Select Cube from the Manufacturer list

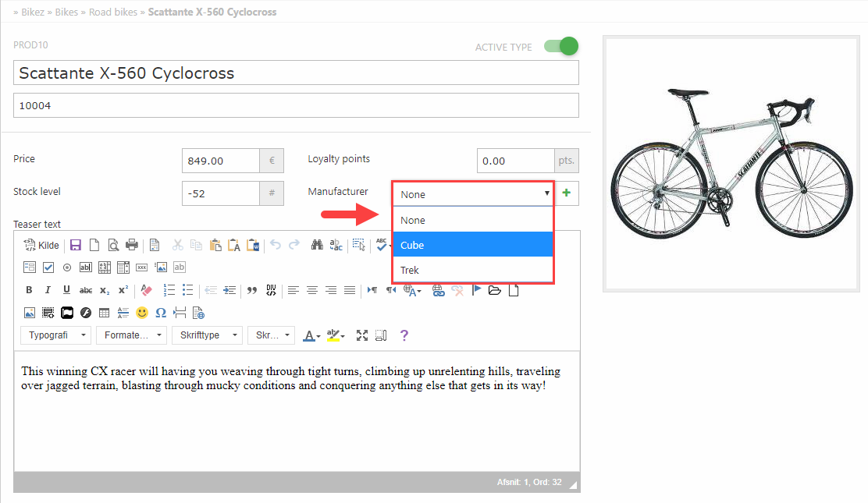point(473,245)
